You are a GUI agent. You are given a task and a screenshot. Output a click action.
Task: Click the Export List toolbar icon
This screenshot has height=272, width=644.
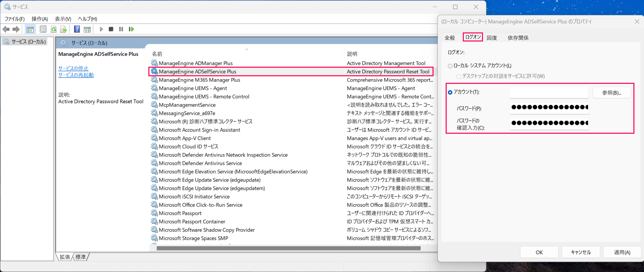(x=63, y=29)
